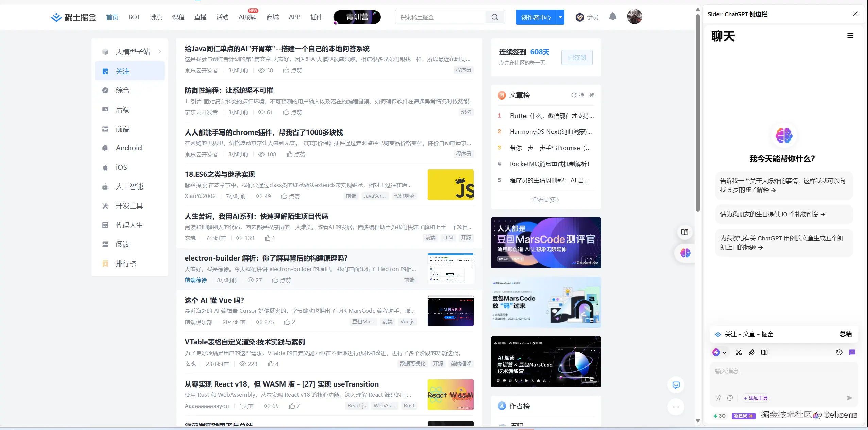Click the @ mention icon in chat box
Viewport: 868px width, 430px height.
point(730,398)
